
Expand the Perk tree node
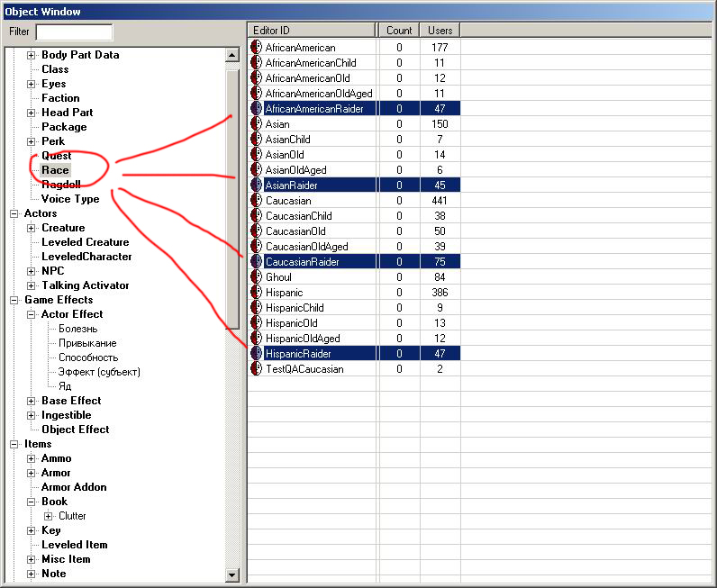(32, 141)
